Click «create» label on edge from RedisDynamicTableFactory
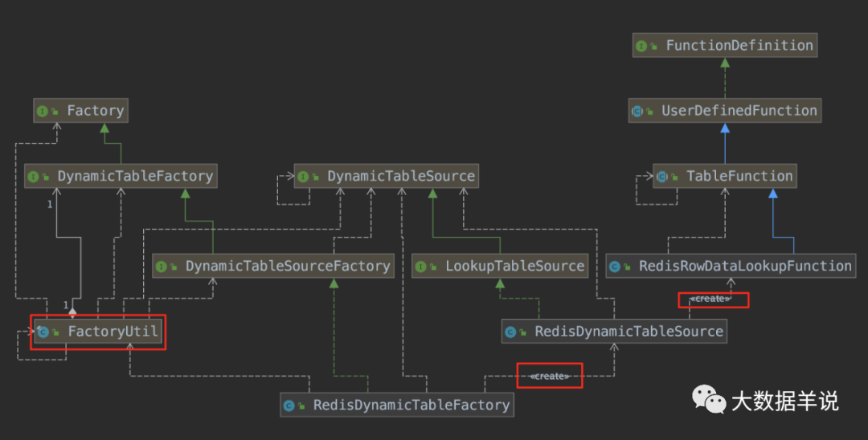The image size is (868, 440). [x=549, y=377]
